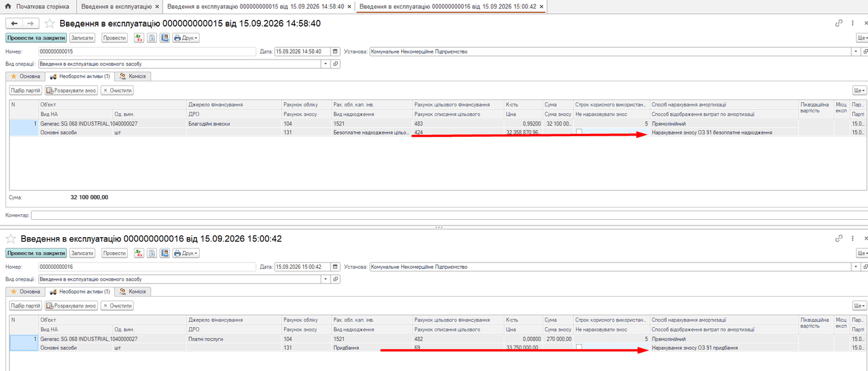Click the home icon of Початкова сторінка
Viewport: 868px width, 371px height.
click(8, 6)
